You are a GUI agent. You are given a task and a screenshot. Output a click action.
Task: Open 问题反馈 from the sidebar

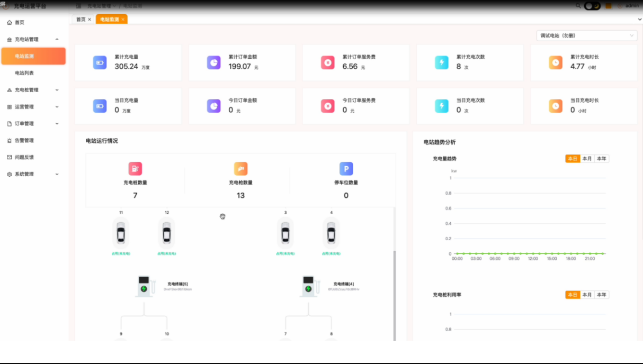point(24,158)
